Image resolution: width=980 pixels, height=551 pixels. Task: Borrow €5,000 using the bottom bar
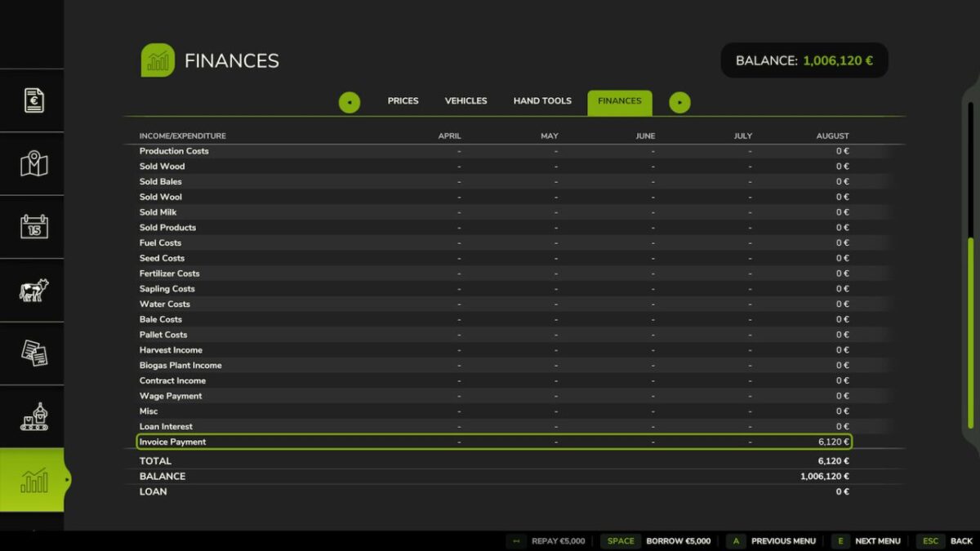(678, 540)
